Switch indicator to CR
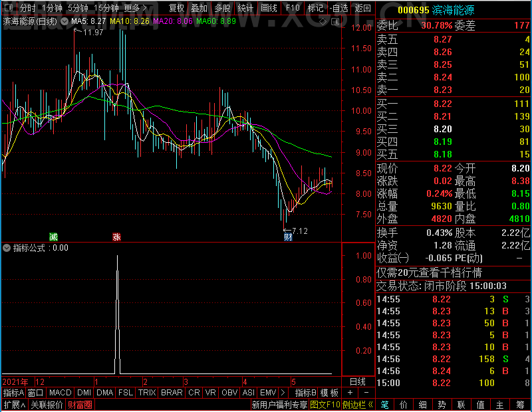This screenshot has height=412, width=532. tap(194, 393)
